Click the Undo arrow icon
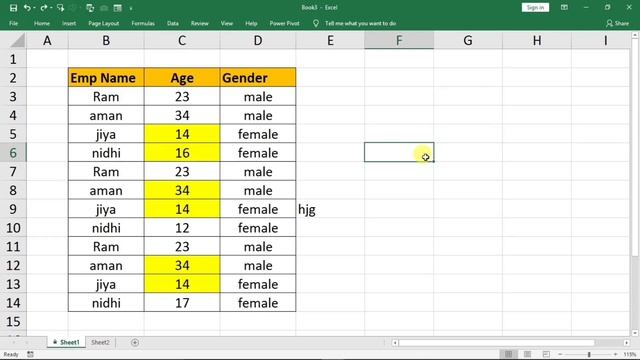The image size is (640, 360). click(x=27, y=8)
